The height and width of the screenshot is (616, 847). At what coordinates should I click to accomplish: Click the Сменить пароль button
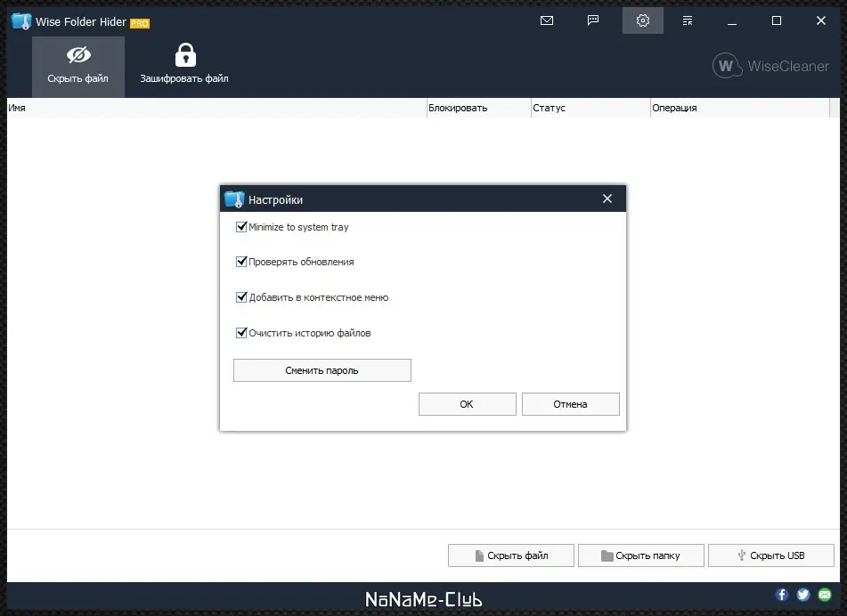322,370
